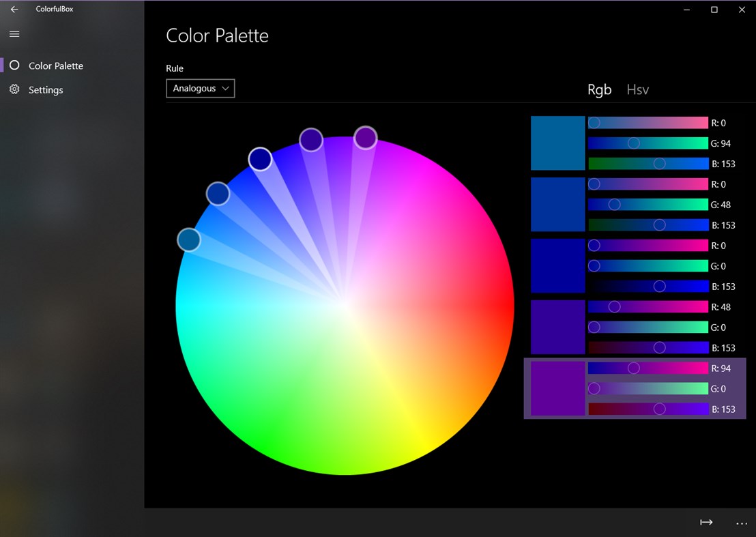Image resolution: width=756 pixels, height=537 pixels.
Task: Click the center of the color wheel
Action: pyautogui.click(x=345, y=306)
